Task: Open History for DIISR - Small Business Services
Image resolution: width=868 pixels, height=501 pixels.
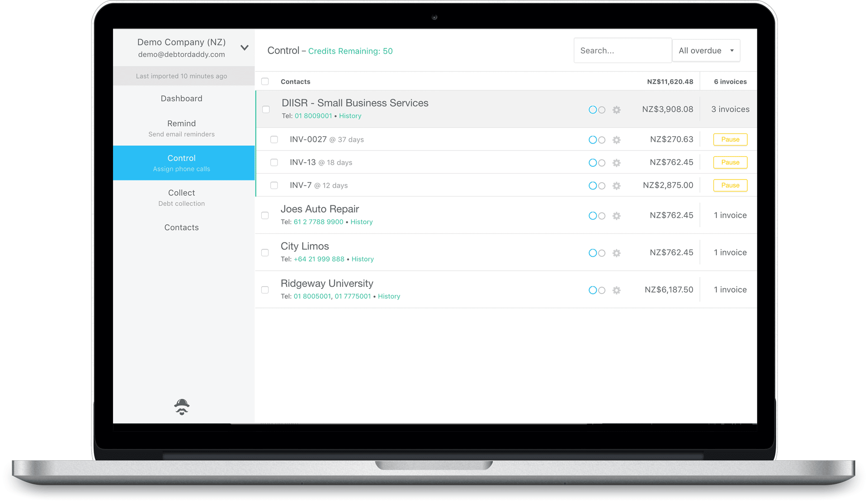Action: point(350,116)
